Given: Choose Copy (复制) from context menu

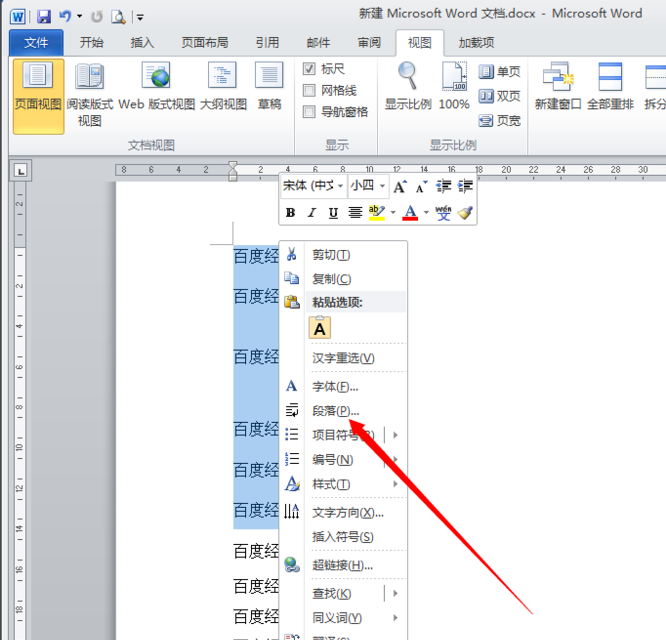Looking at the screenshot, I should pos(343,279).
